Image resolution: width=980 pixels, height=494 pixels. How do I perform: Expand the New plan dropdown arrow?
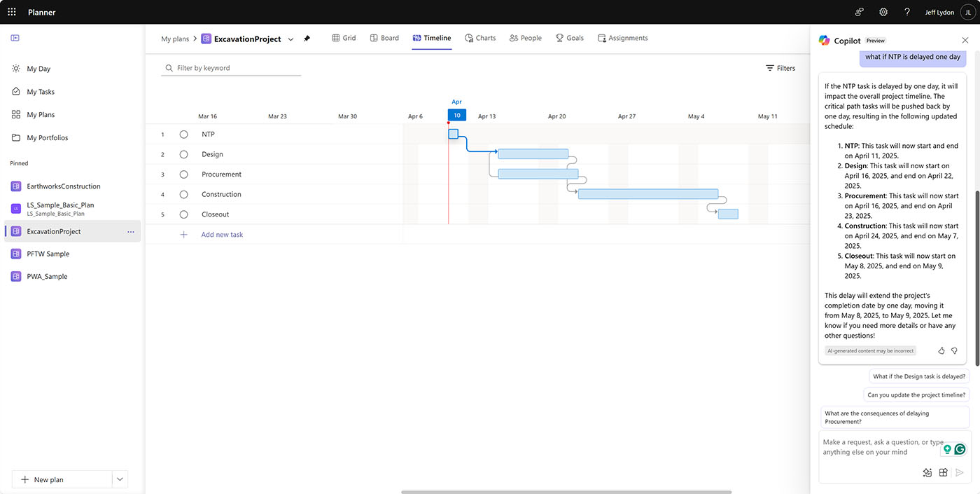pyautogui.click(x=120, y=479)
